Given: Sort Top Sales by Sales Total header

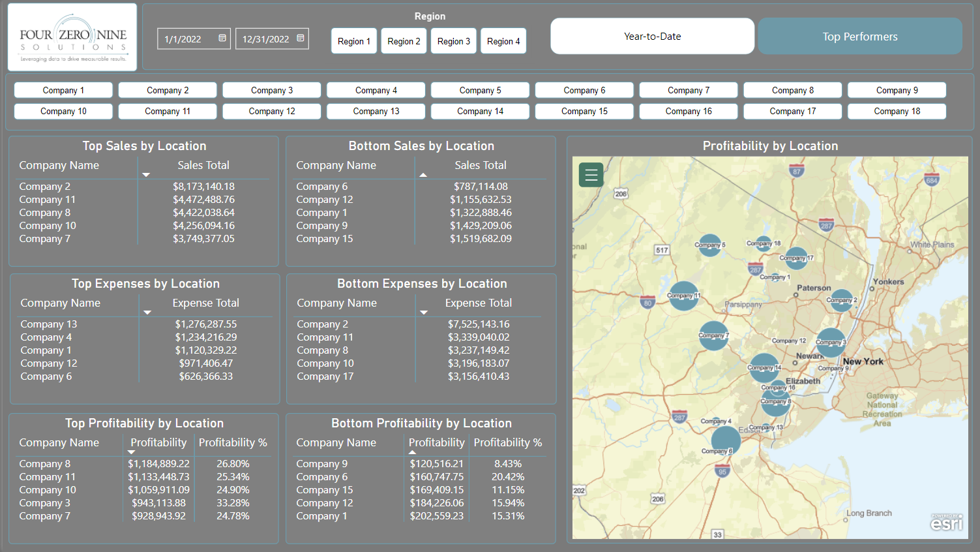Looking at the screenshot, I should click(x=203, y=165).
